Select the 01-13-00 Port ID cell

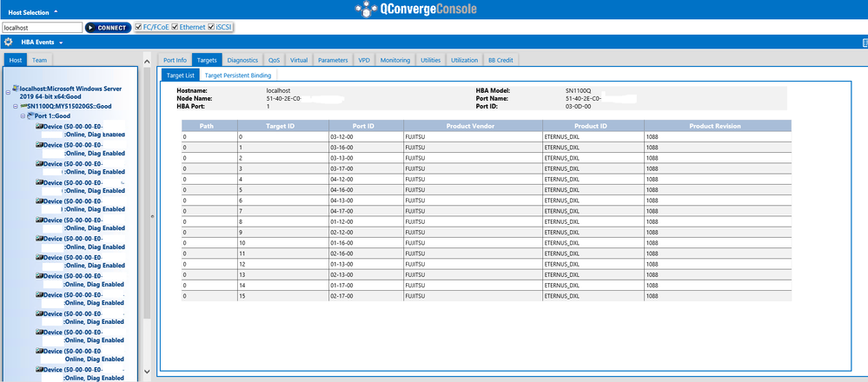(366, 264)
